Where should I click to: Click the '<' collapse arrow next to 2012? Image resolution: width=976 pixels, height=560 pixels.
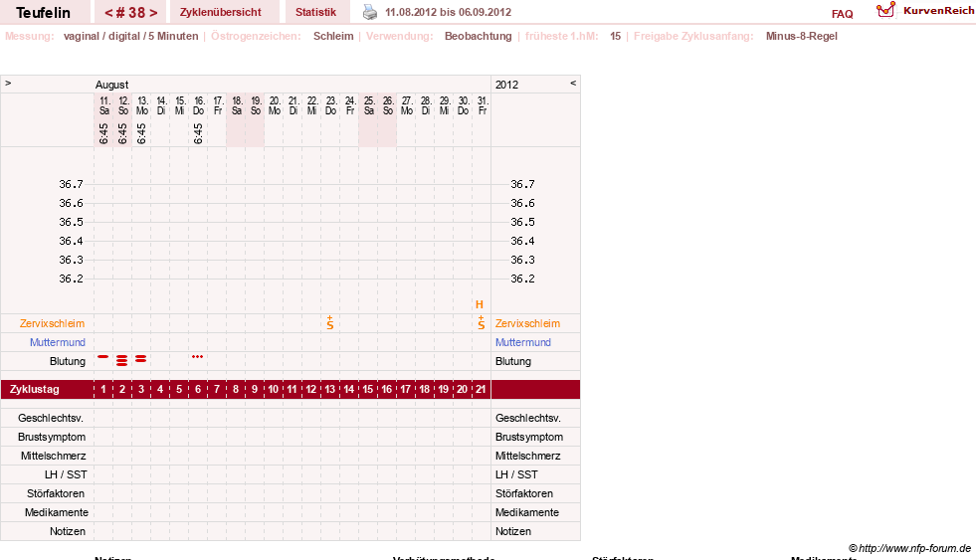573,83
